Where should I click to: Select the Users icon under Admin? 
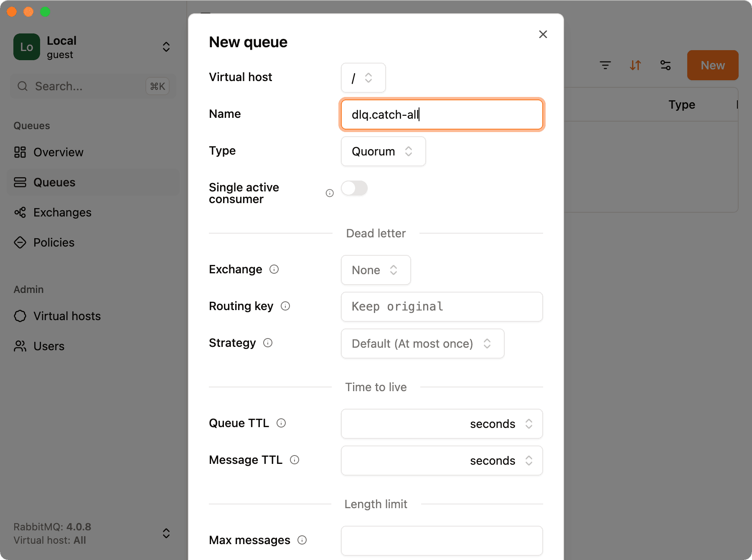(20, 346)
